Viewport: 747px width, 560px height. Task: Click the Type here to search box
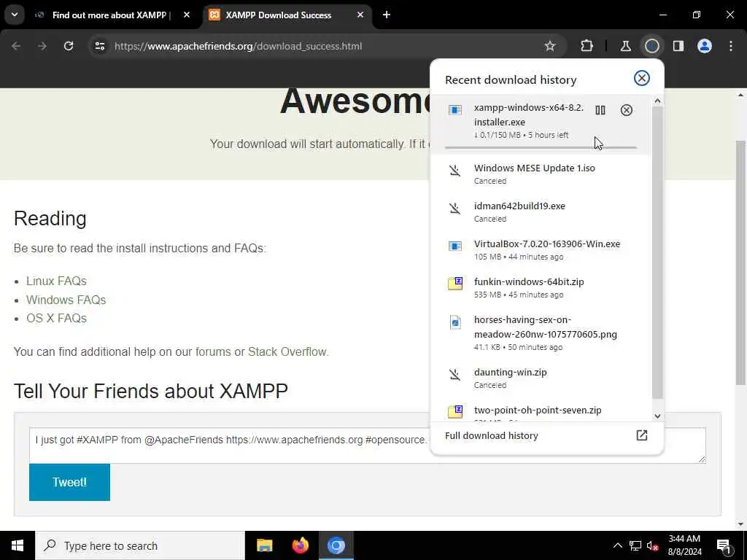click(140, 545)
